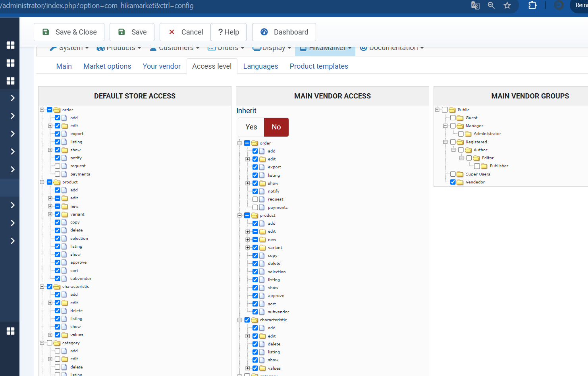
Task: Expand product's variant node in Main Vendor Access
Action: 248,248
